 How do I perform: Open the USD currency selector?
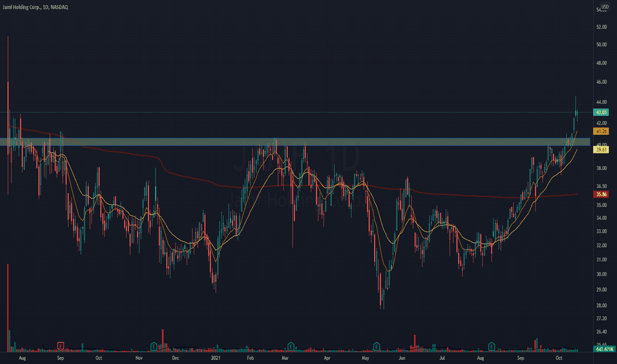(x=605, y=7)
